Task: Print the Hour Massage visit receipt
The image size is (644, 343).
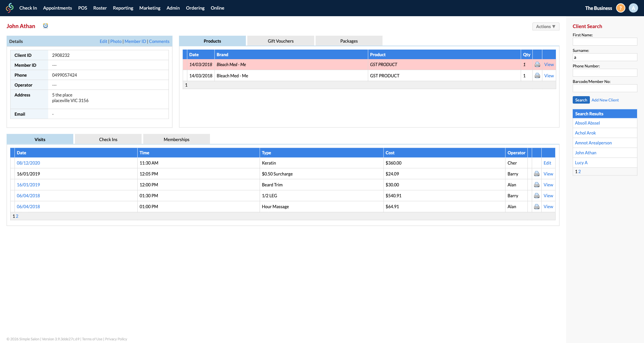Action: (x=537, y=207)
